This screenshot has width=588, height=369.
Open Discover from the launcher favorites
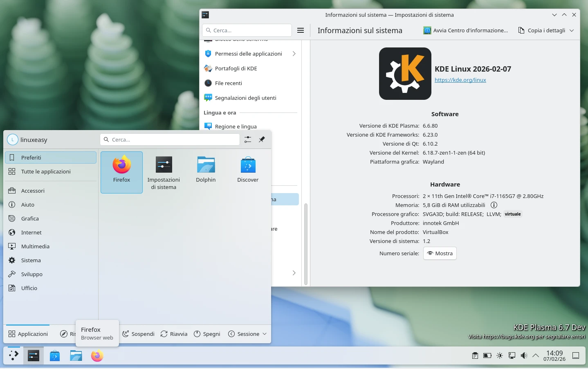pyautogui.click(x=248, y=169)
